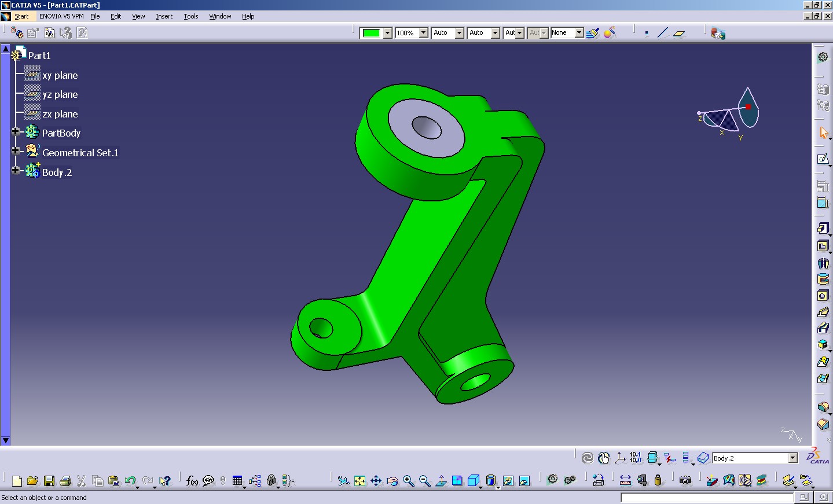Click the tree scrollbar up arrow
The width and height of the screenshot is (833, 504).
(x=5, y=49)
